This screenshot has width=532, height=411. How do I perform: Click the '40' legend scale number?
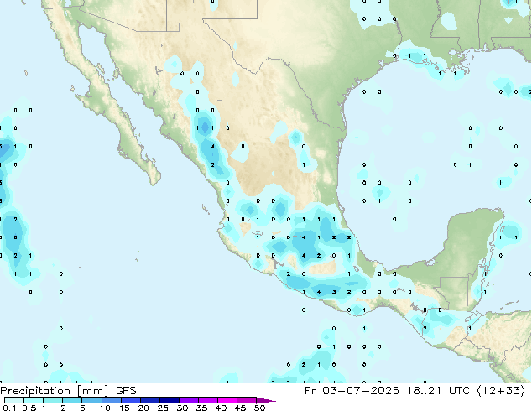pos(221,408)
